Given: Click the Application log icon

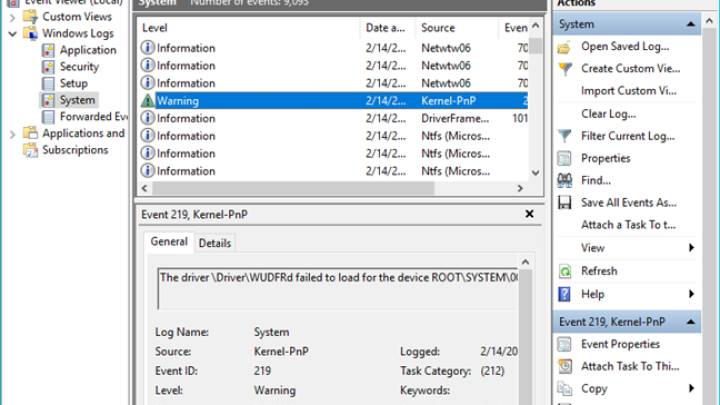Looking at the screenshot, I should coord(48,50).
